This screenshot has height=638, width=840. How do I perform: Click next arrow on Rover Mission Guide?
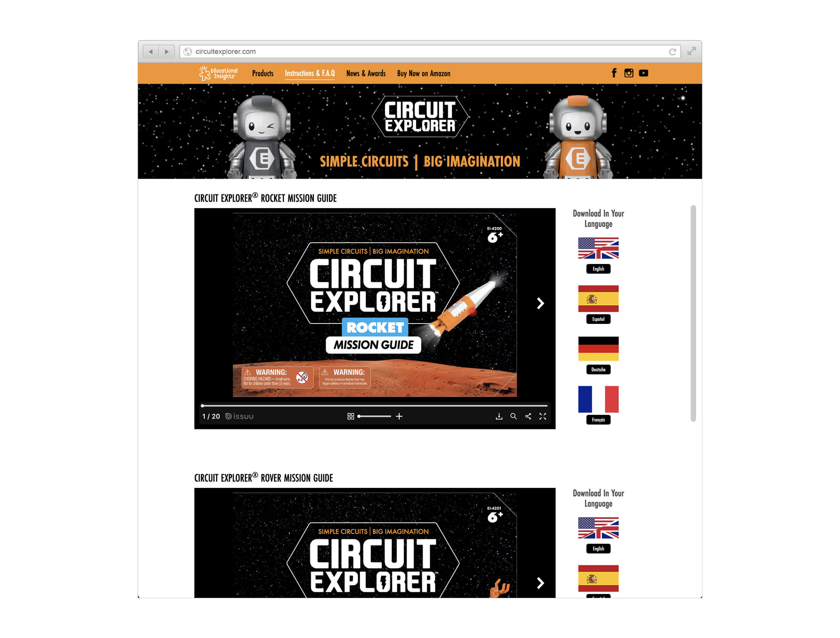(x=541, y=582)
